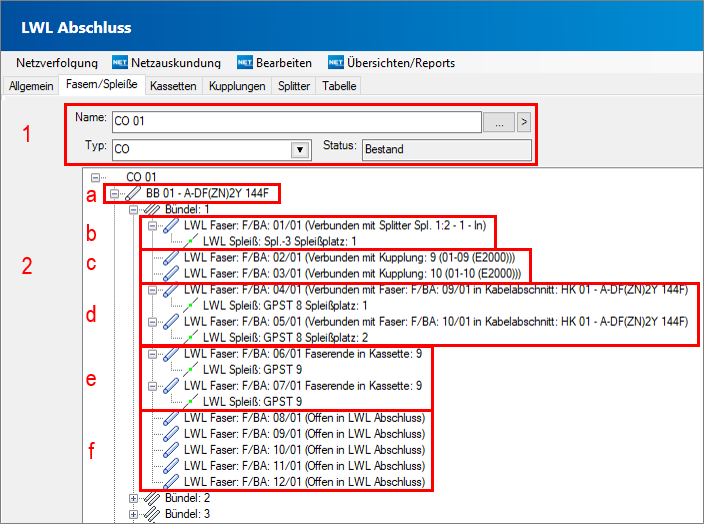This screenshot has height=524, width=704.
Task: Click the NET icon beside Bearbeiten
Action: (x=245, y=63)
